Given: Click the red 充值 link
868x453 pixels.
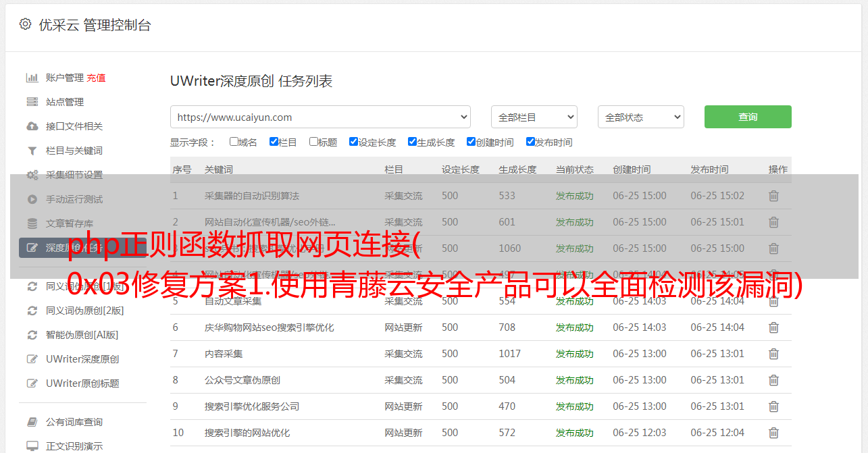Looking at the screenshot, I should [96, 78].
